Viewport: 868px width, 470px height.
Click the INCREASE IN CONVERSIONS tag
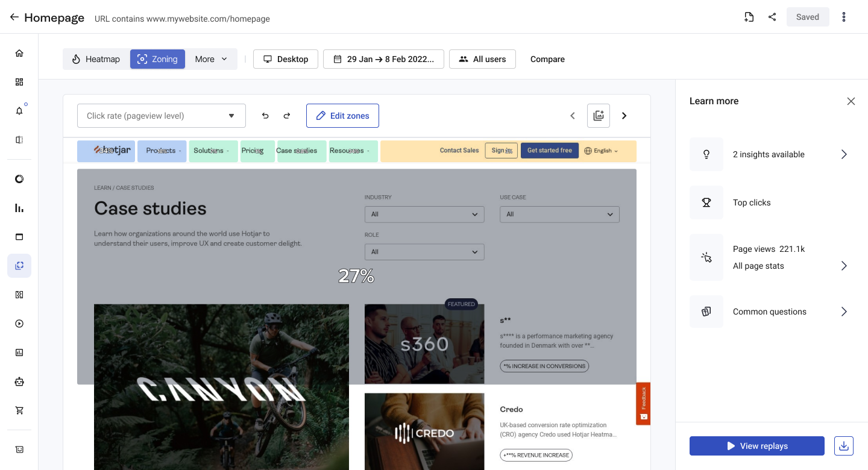(544, 366)
